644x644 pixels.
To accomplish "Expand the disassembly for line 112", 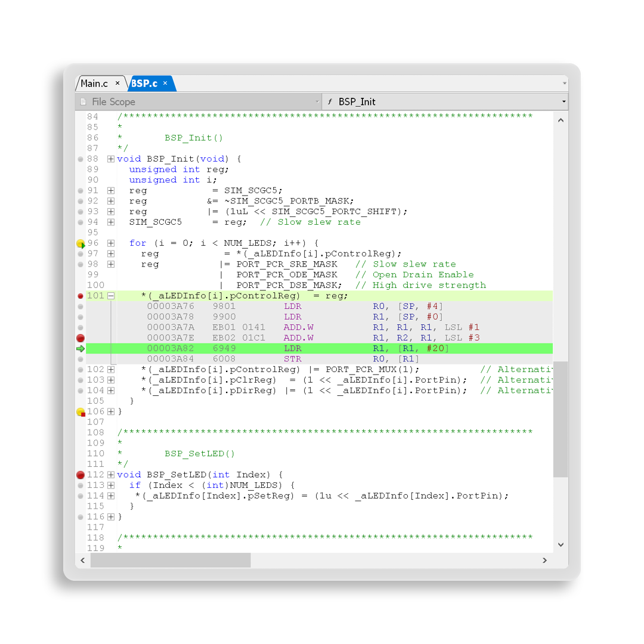I will pyautogui.click(x=111, y=475).
